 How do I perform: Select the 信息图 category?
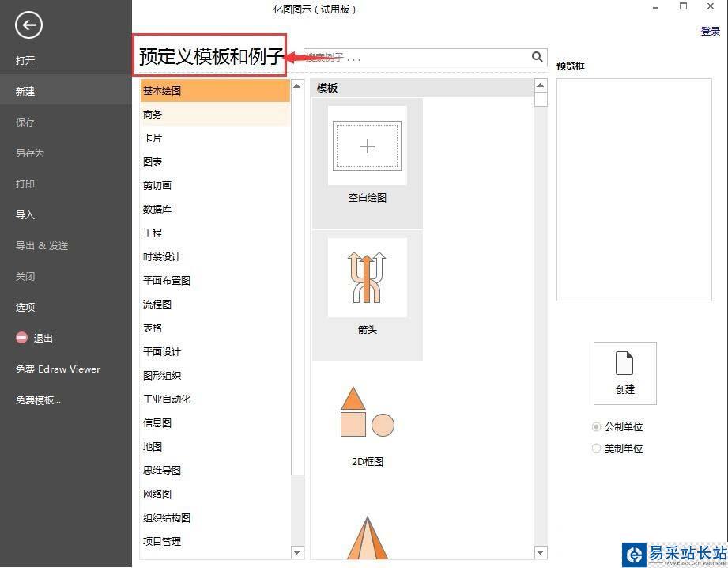tap(216, 422)
